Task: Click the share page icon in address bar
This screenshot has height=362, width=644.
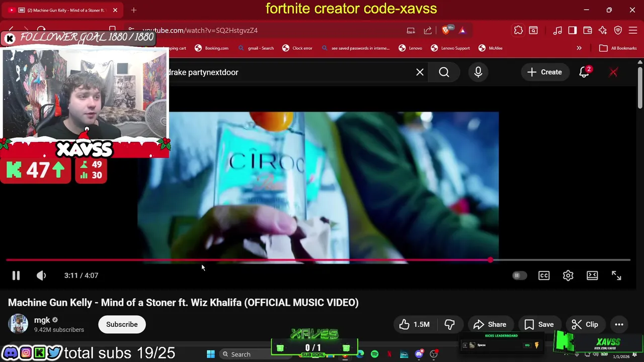Action: tap(428, 30)
